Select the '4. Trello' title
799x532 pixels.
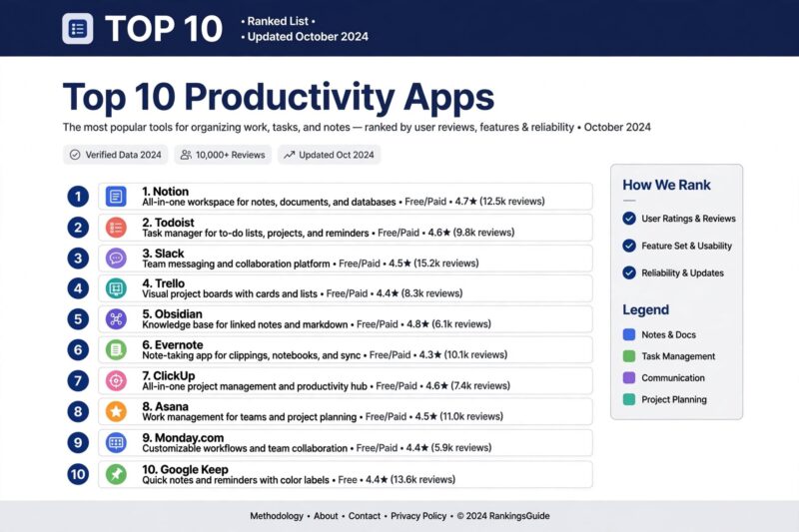[164, 283]
